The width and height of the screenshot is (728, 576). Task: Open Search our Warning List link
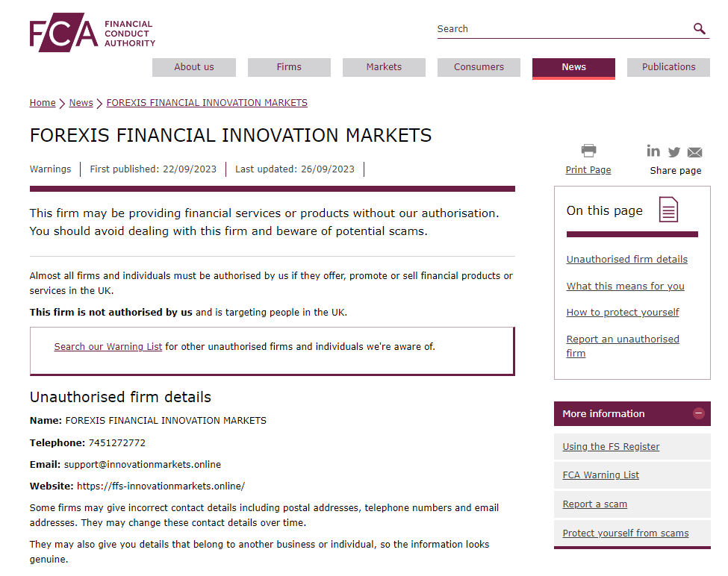pos(108,347)
